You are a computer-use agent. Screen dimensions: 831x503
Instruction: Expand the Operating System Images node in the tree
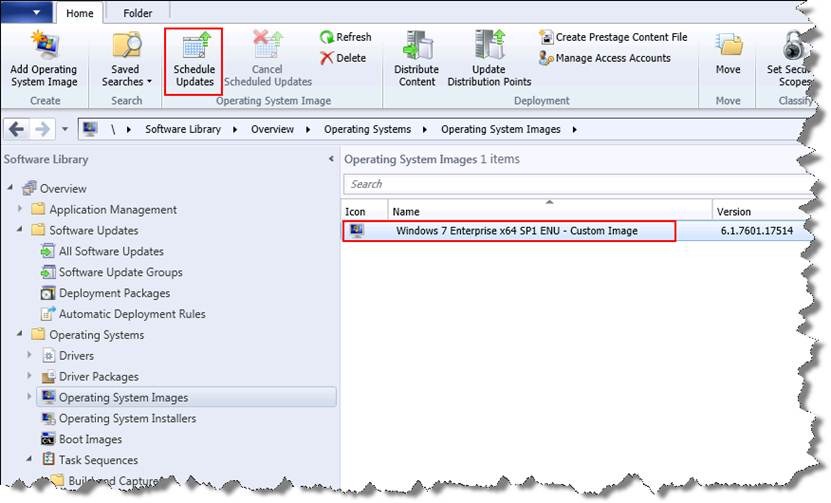pyautogui.click(x=30, y=396)
